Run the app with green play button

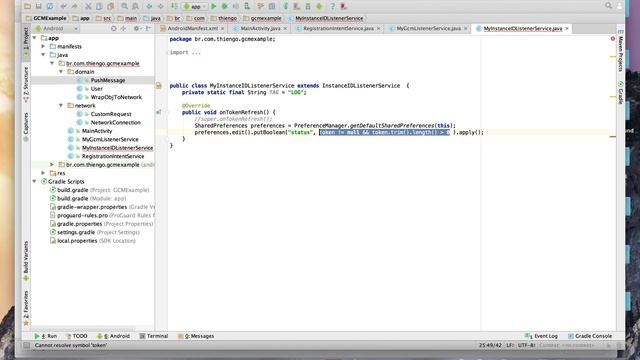pos(213,6)
